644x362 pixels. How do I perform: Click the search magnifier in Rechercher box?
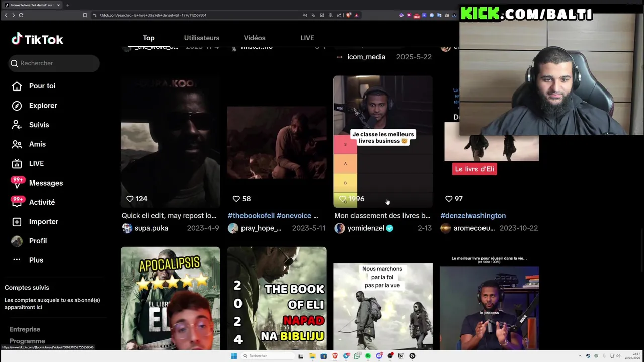tap(14, 63)
